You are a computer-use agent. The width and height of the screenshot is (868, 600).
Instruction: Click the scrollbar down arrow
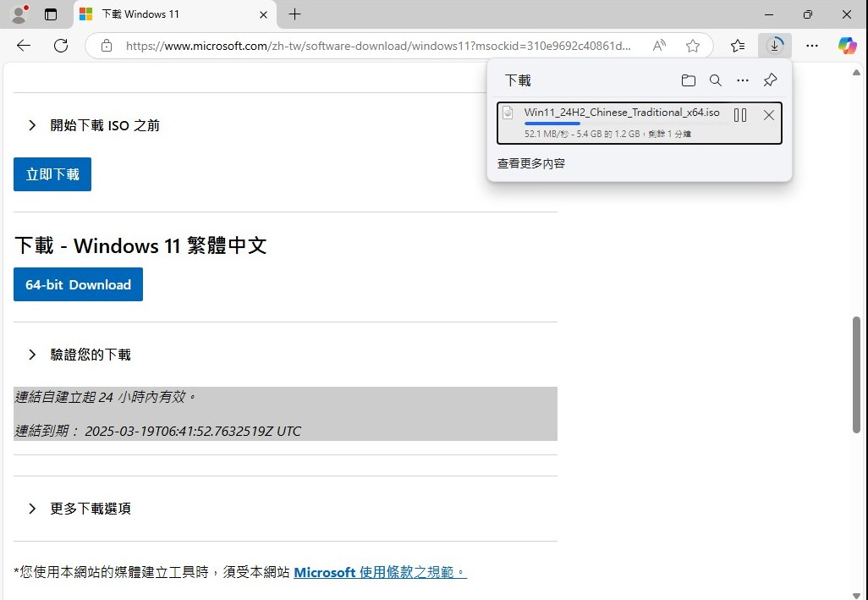pos(856,595)
